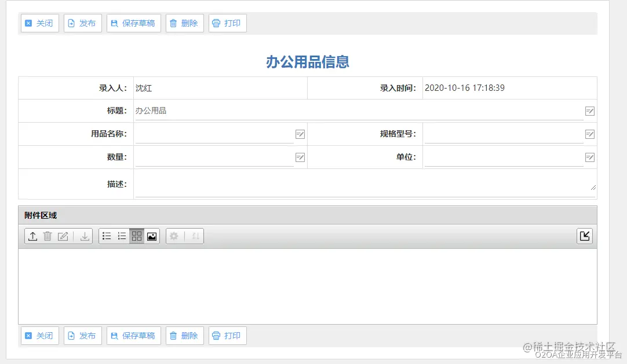Click the download attachment icon
627x364 pixels.
point(85,236)
